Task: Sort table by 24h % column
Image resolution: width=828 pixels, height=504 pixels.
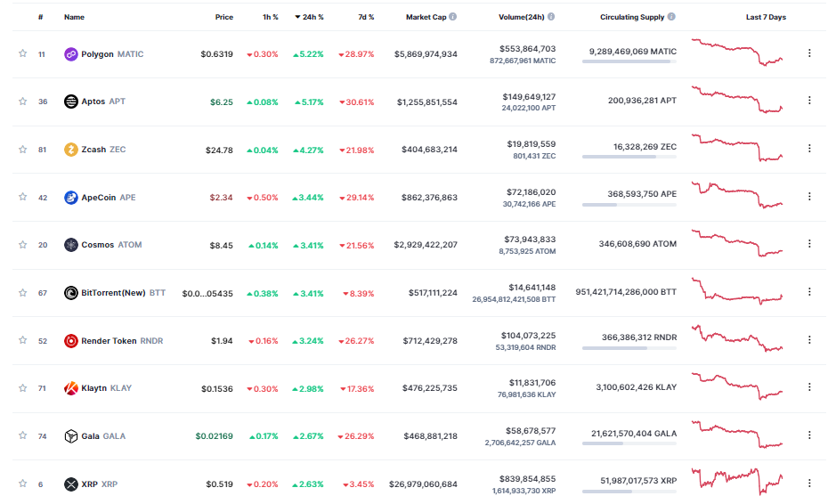Action: pos(310,17)
